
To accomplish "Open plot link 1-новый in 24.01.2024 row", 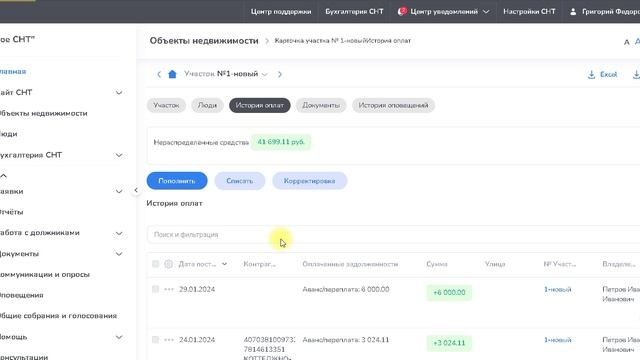I will pos(558,340).
